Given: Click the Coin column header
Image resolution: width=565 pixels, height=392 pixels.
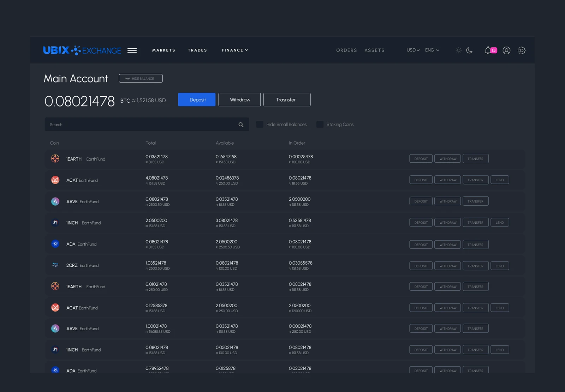Looking at the screenshot, I should click(54, 143).
